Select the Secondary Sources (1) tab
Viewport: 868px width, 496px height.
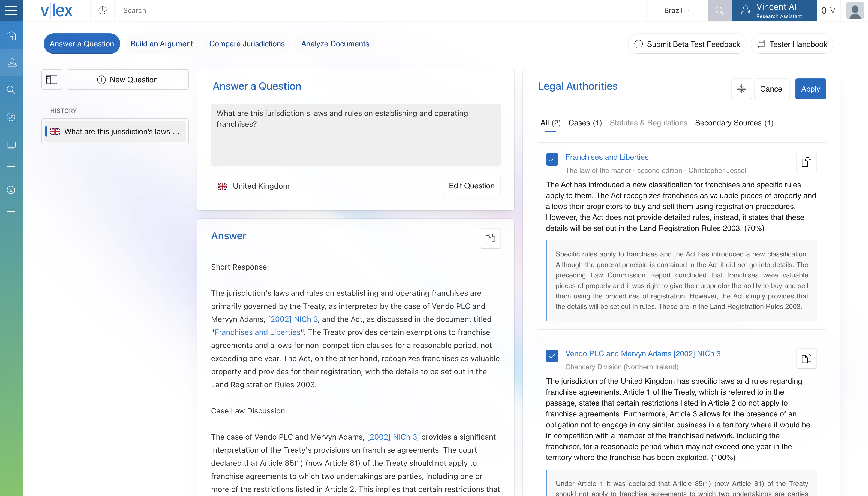(x=734, y=123)
